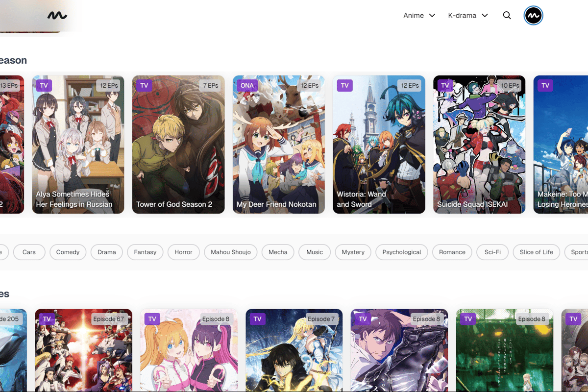Open Tower of God Season 2
This screenshot has width=588, height=392.
178,145
